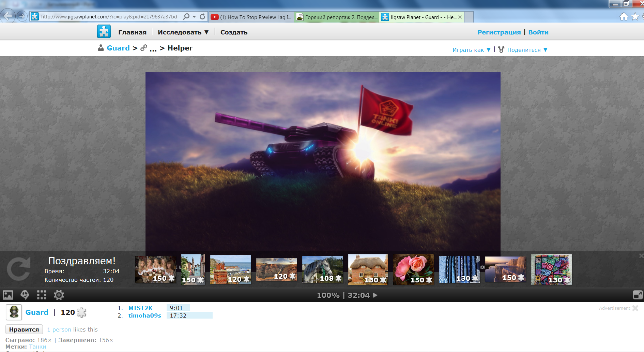This screenshot has width=644, height=352.
Task: Open the browser home page icon
Action: [624, 16]
